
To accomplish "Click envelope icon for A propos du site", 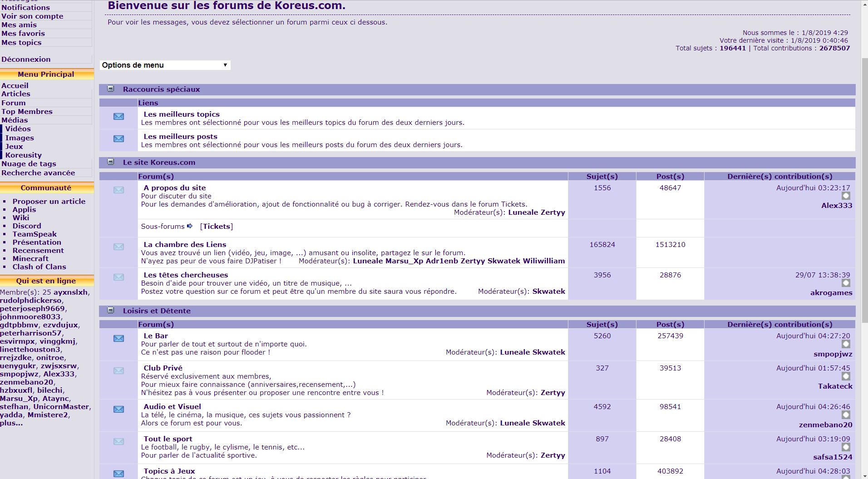I will (x=118, y=190).
